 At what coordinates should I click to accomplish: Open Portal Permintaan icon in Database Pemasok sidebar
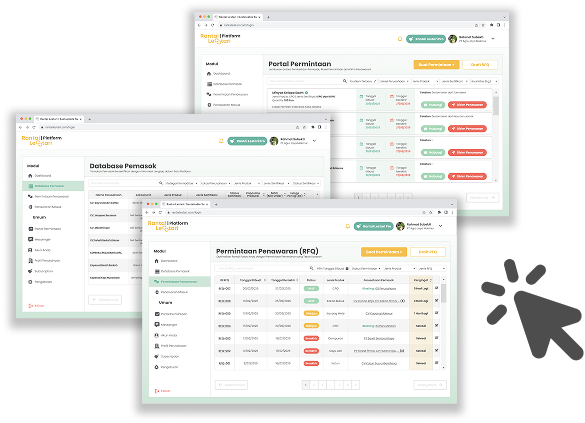click(31, 229)
